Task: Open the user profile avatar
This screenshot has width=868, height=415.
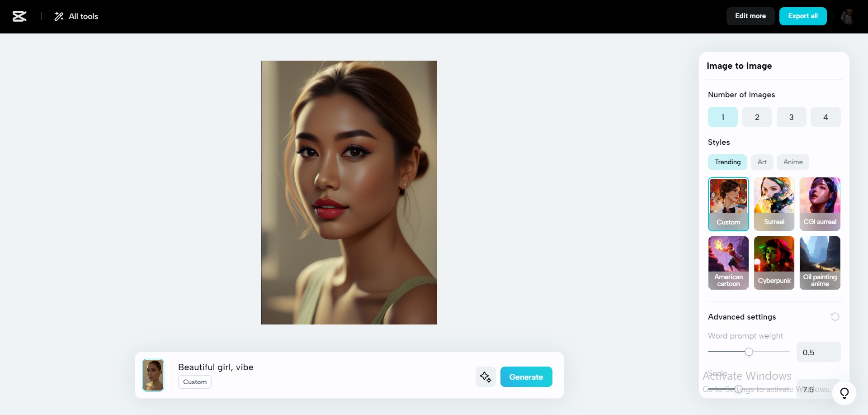Action: 847,16
